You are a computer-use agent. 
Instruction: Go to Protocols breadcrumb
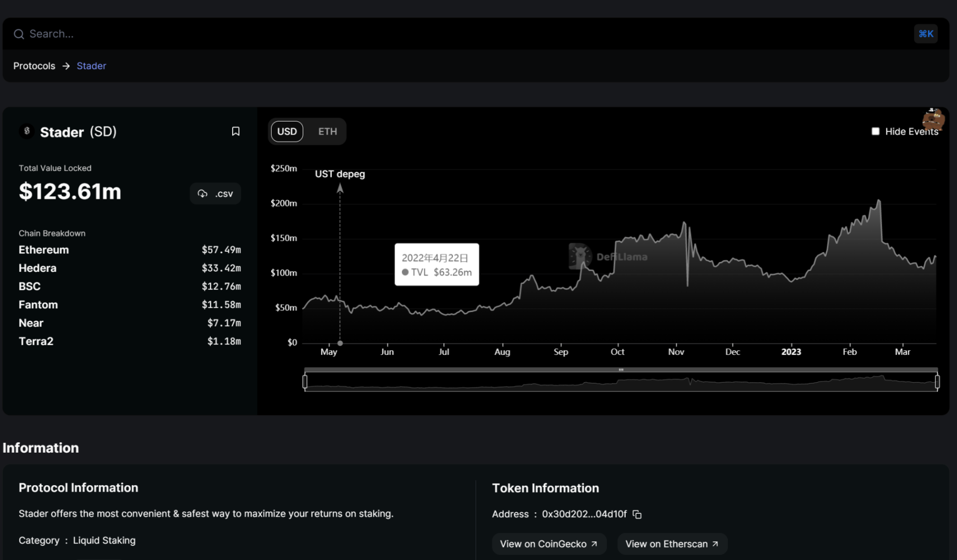[34, 66]
